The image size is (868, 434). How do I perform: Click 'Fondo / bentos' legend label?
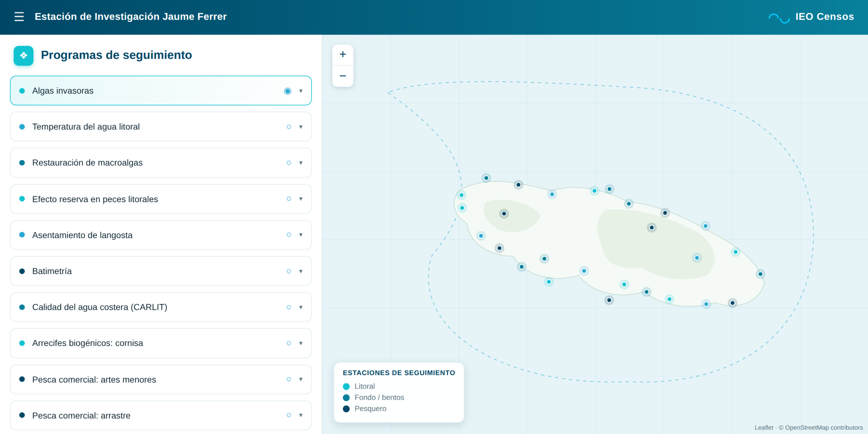click(379, 397)
